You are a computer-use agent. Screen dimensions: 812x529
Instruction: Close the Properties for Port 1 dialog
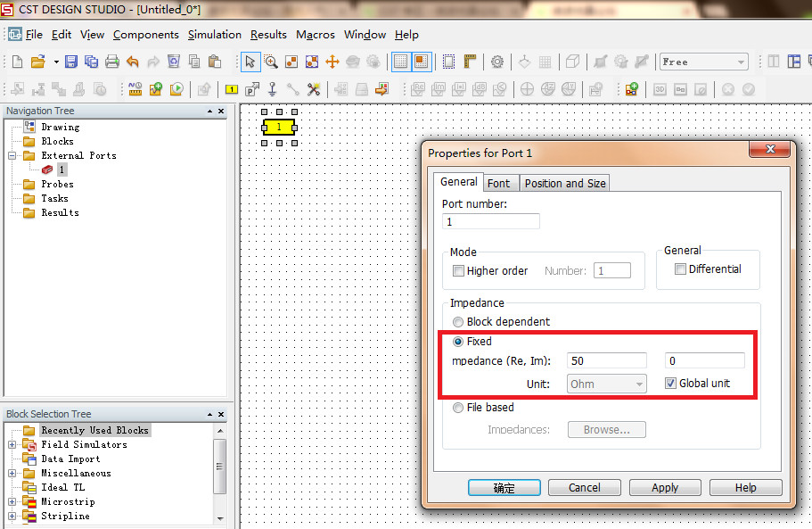[x=769, y=149]
